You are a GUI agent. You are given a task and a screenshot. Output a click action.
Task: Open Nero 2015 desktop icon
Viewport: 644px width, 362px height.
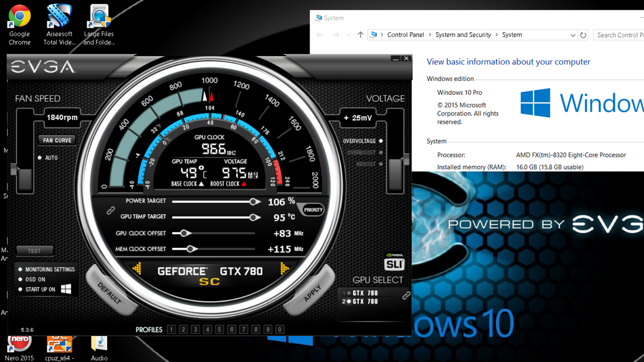tap(19, 348)
